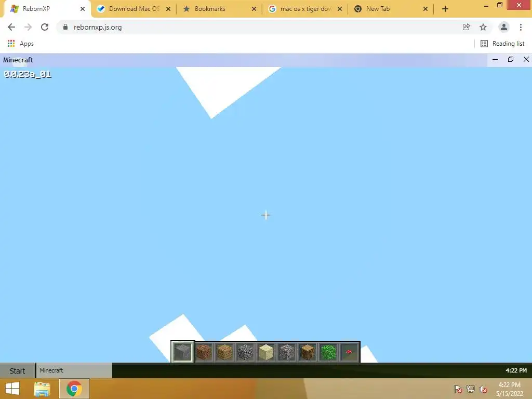
Task: Go forward in browser history
Action: tap(28, 27)
